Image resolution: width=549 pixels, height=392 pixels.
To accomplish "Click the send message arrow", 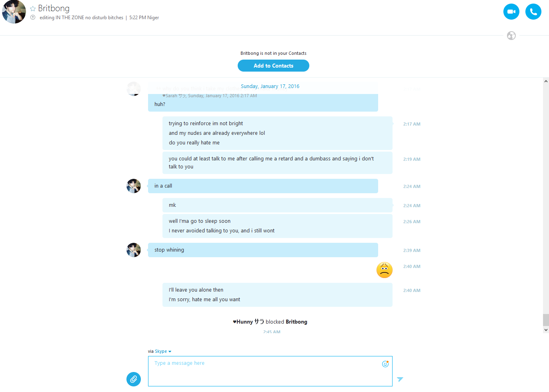I will tap(400, 379).
